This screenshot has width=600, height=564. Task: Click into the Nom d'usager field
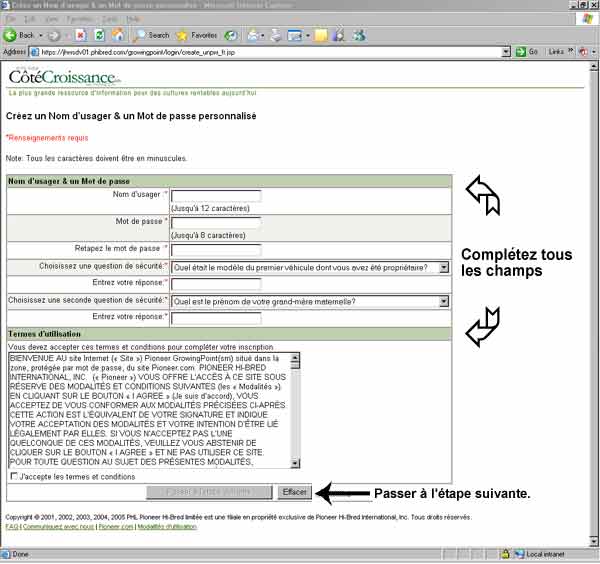[216, 197]
